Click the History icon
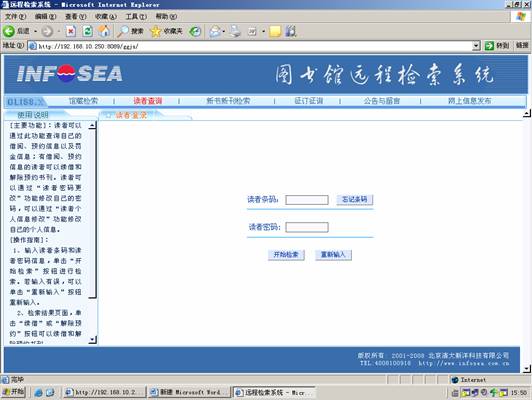 click(195, 32)
